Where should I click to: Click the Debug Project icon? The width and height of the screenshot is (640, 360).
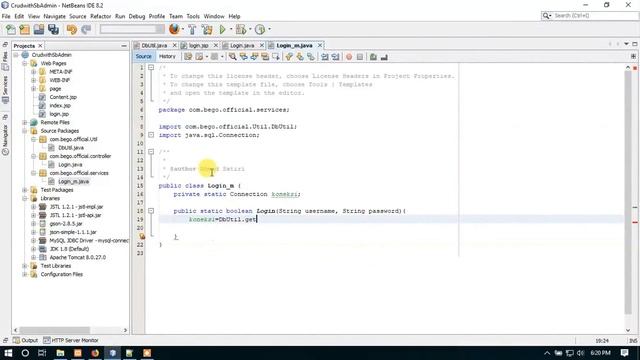(x=240, y=29)
